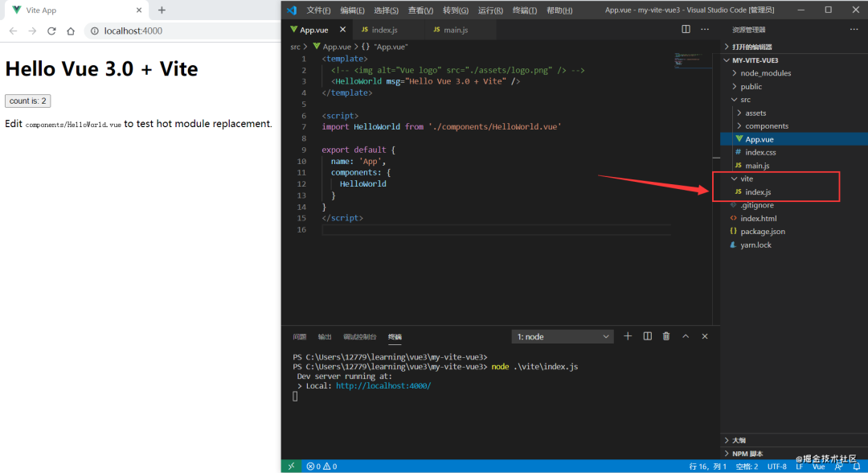This screenshot has width=868, height=473.
Task: Click the green remote window indicator
Action: point(291,467)
